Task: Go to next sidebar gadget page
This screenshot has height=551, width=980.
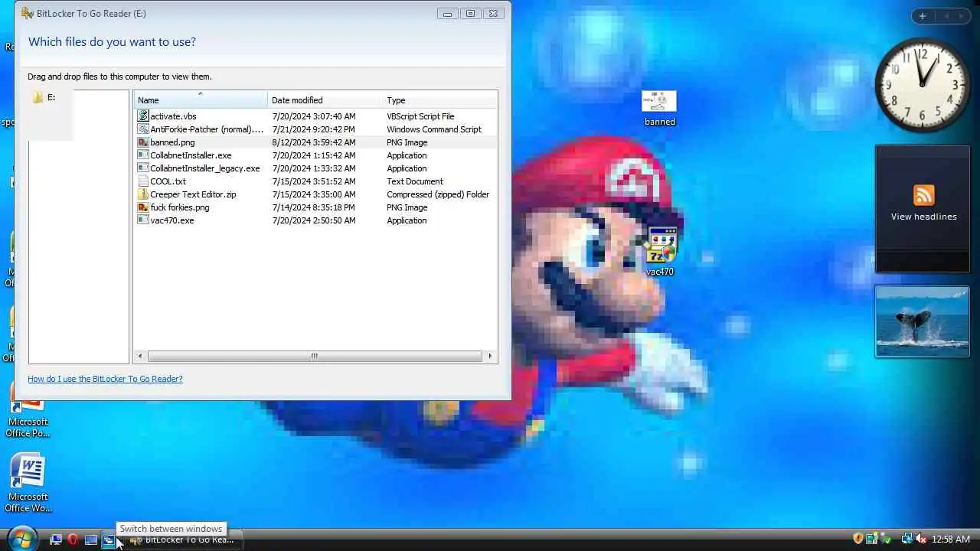Action: (x=962, y=16)
